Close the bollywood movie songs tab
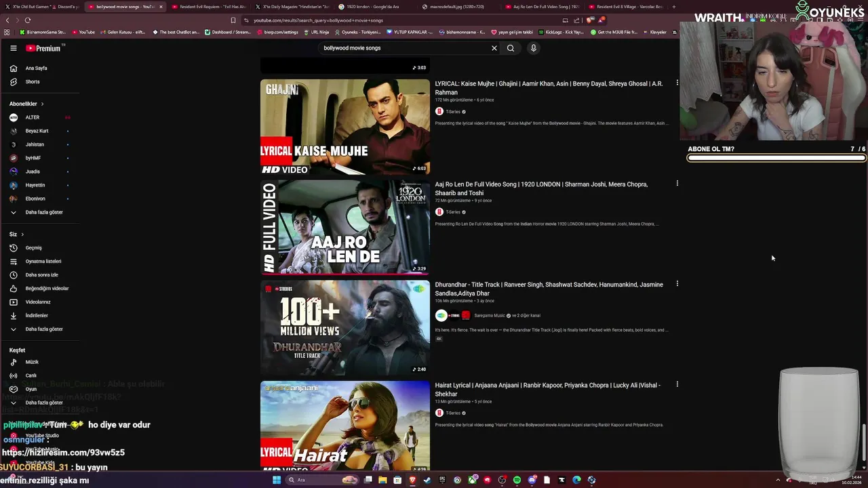This screenshot has width=868, height=488. (161, 7)
